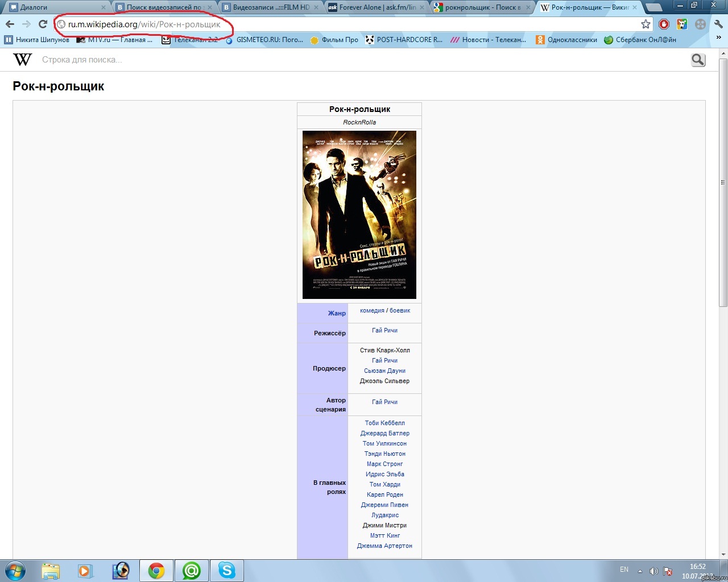728x582 pixels.
Task: Open the Том Уилкинсон actor link
Action: 384,443
